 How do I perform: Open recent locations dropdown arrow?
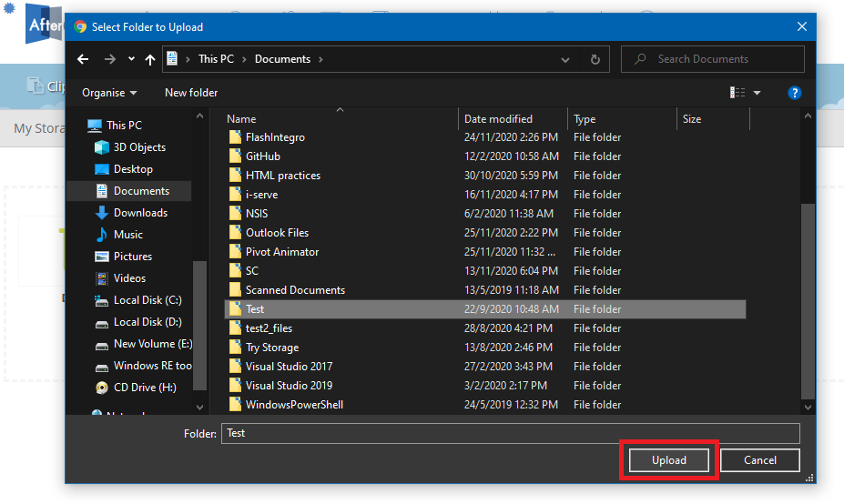click(x=131, y=59)
